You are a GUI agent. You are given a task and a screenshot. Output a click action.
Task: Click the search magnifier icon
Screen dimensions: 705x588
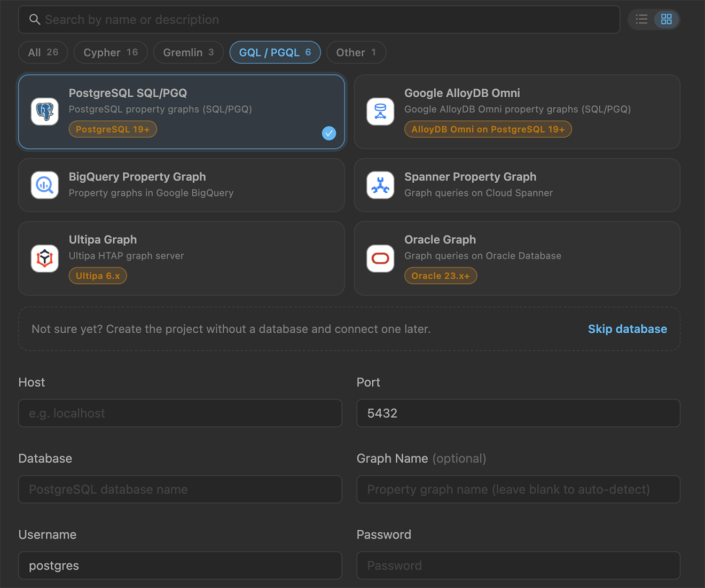coord(35,20)
